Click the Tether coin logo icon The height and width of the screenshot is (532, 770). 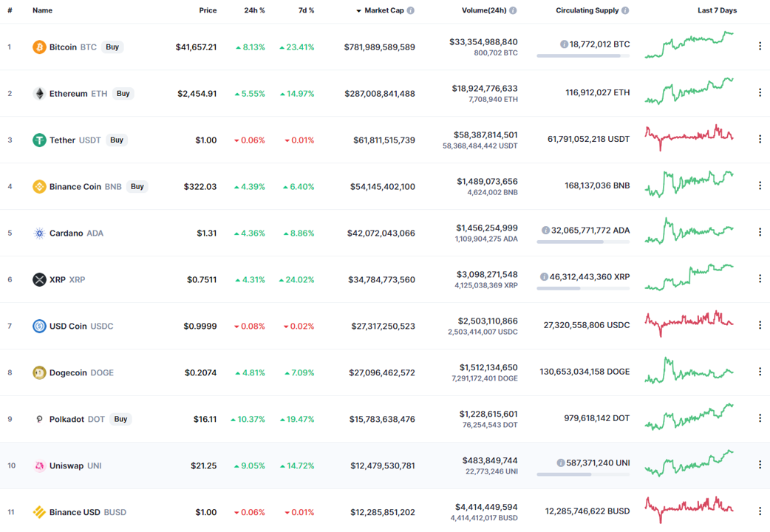click(39, 140)
